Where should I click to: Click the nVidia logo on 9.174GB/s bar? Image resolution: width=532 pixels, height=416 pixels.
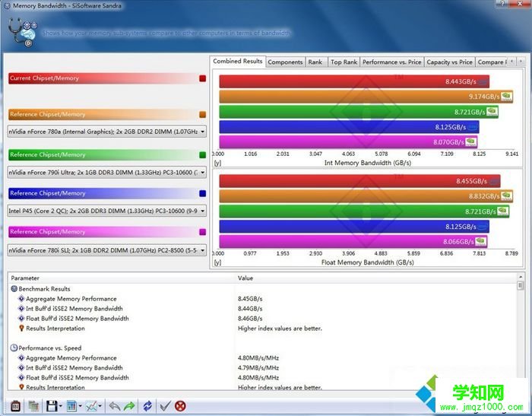[507, 97]
